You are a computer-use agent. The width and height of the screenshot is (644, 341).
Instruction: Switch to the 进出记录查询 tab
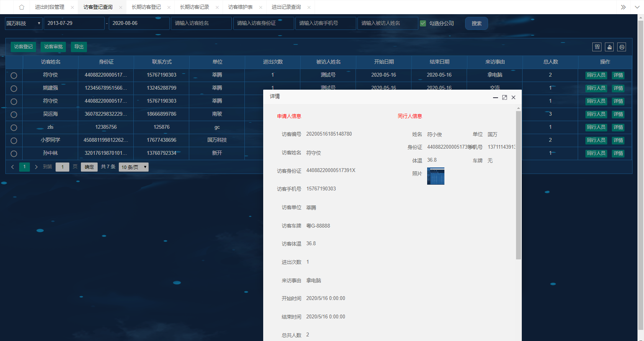pyautogui.click(x=286, y=7)
